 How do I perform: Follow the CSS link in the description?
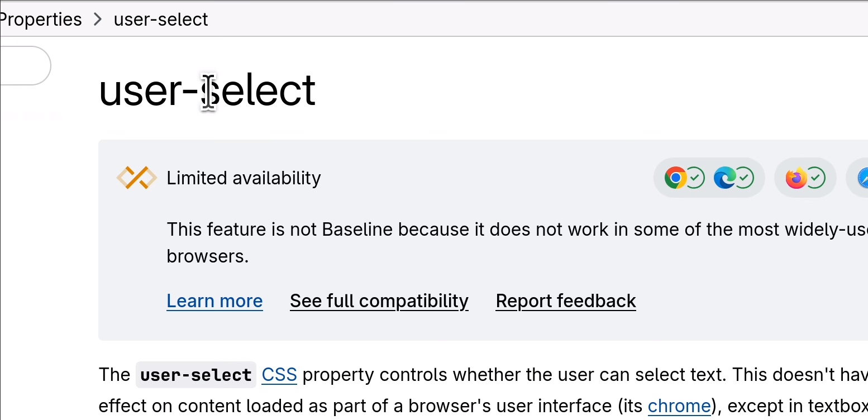click(279, 375)
